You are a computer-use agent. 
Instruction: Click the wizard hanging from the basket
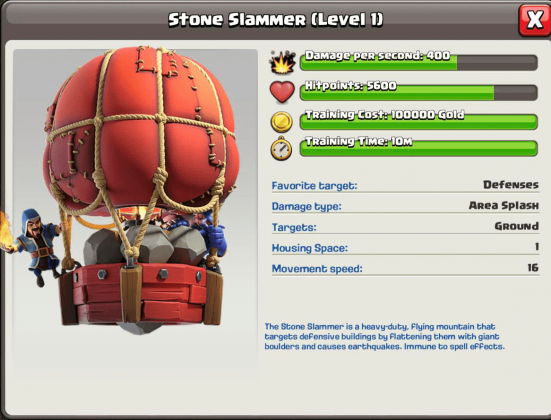[x=36, y=246]
